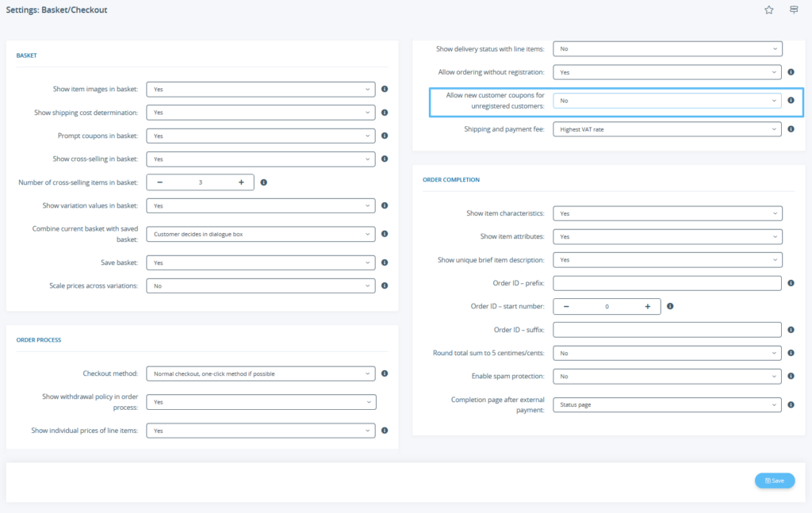Open info icon next to Order ID – prefix

791,283
